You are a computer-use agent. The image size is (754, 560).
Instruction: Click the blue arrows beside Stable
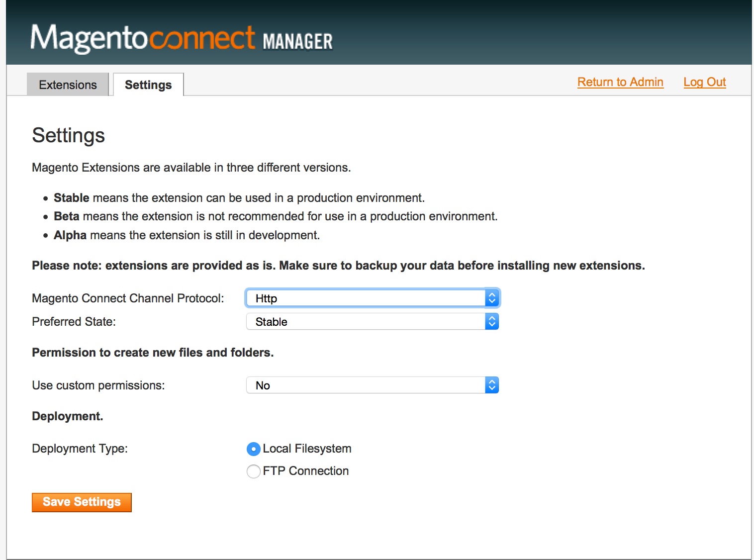pyautogui.click(x=492, y=322)
